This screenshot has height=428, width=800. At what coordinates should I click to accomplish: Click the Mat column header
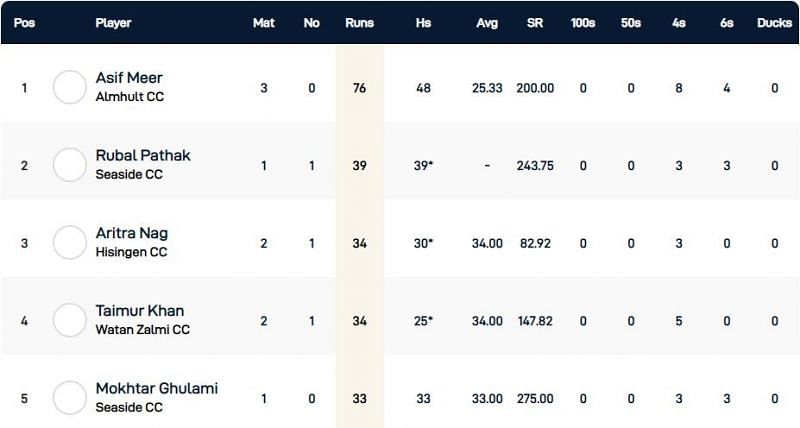tap(264, 23)
